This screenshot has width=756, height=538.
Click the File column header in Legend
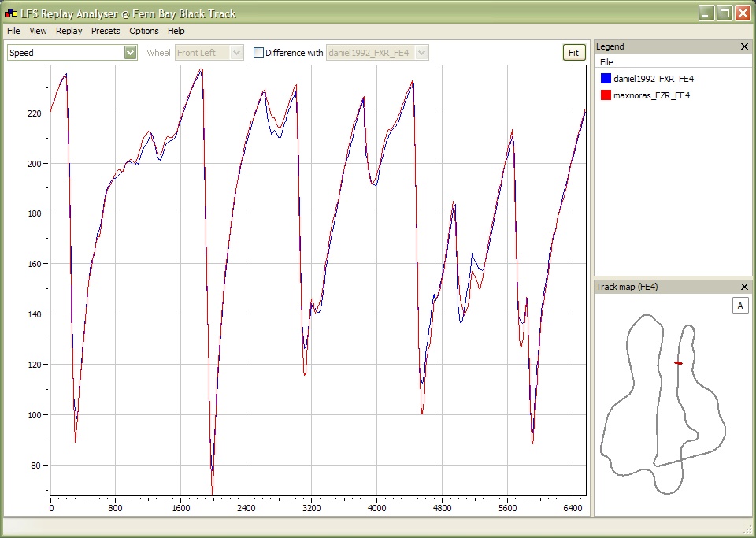[606, 62]
